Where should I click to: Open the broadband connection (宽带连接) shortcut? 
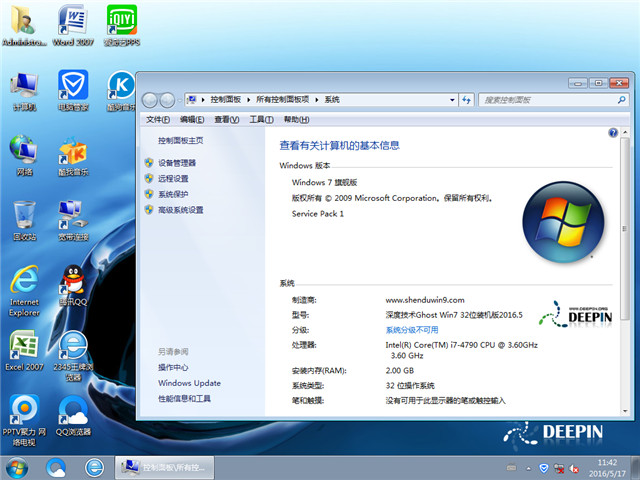73,220
